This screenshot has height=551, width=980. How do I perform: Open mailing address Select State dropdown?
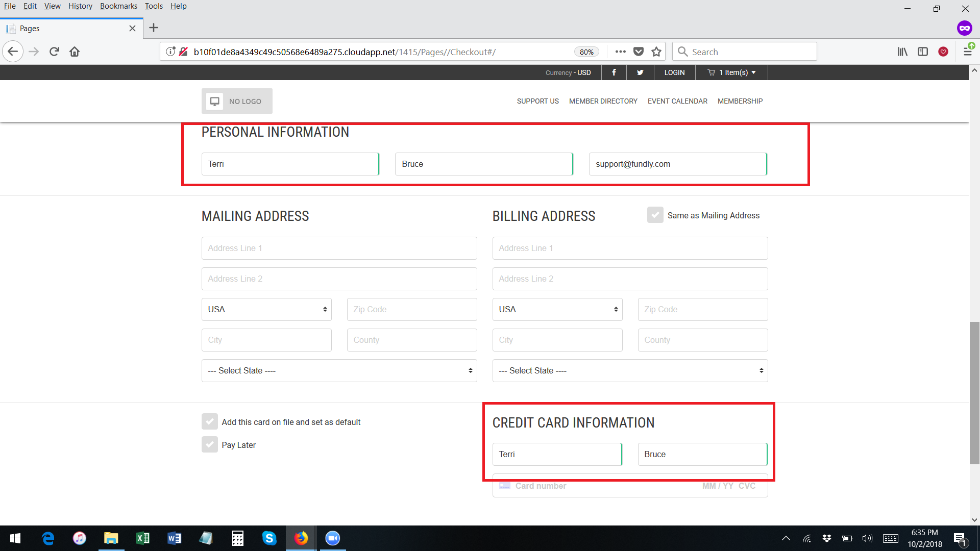(339, 371)
